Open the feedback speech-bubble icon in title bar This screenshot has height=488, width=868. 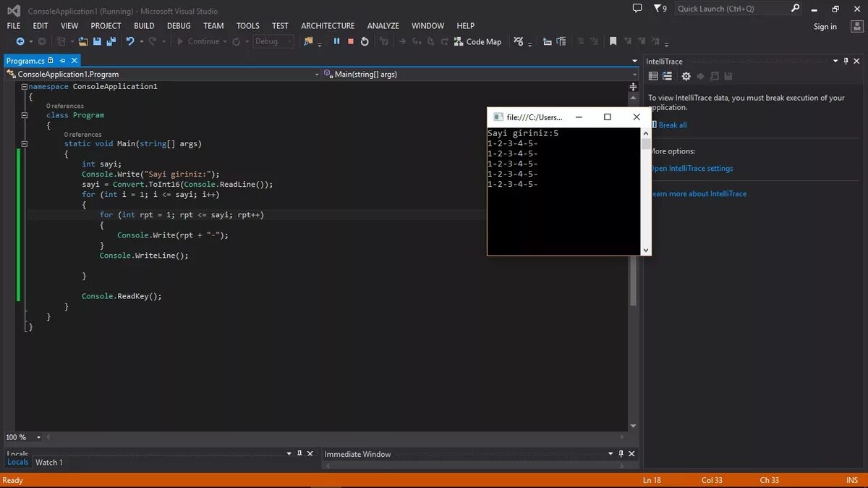(637, 9)
